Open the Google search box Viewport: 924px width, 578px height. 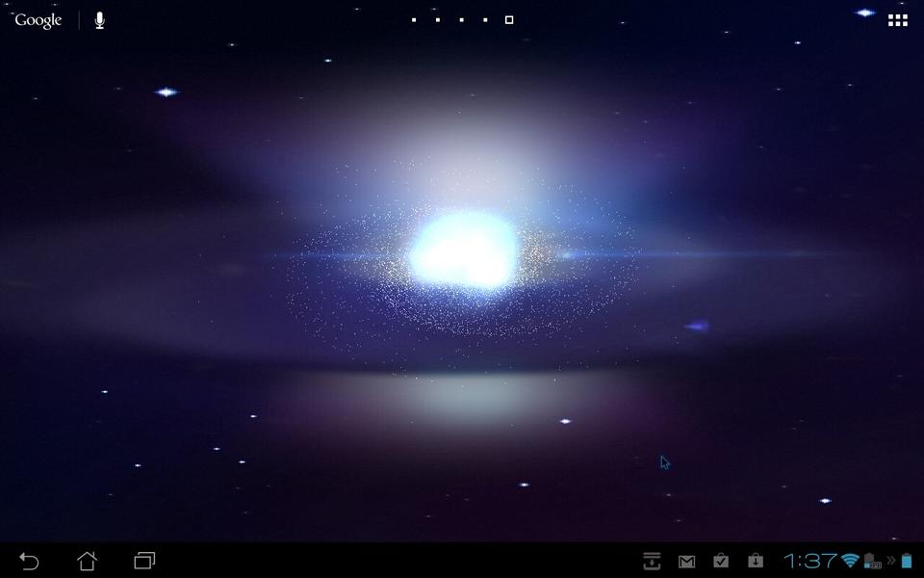[x=38, y=20]
